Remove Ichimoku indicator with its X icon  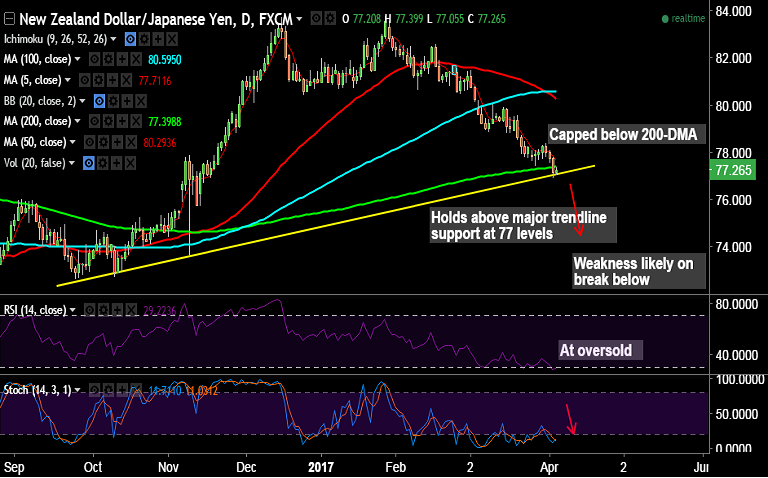171,39
